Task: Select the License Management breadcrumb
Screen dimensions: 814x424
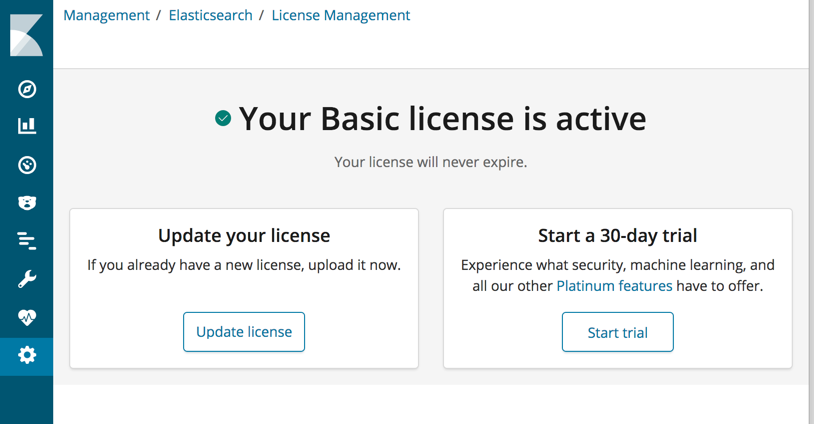Action: [x=341, y=15]
